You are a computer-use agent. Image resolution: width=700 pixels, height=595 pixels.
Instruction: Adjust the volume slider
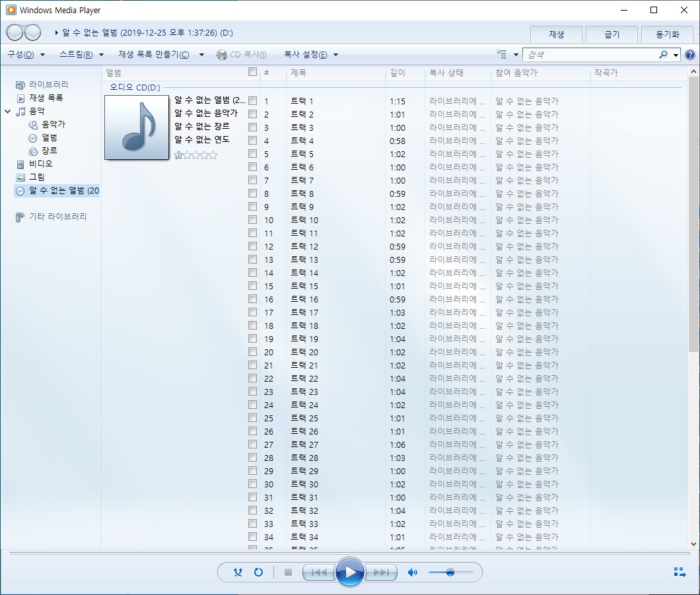point(450,573)
